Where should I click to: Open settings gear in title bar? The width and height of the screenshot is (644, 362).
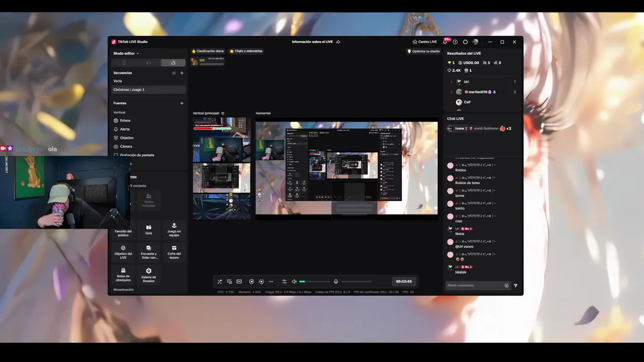[465, 42]
